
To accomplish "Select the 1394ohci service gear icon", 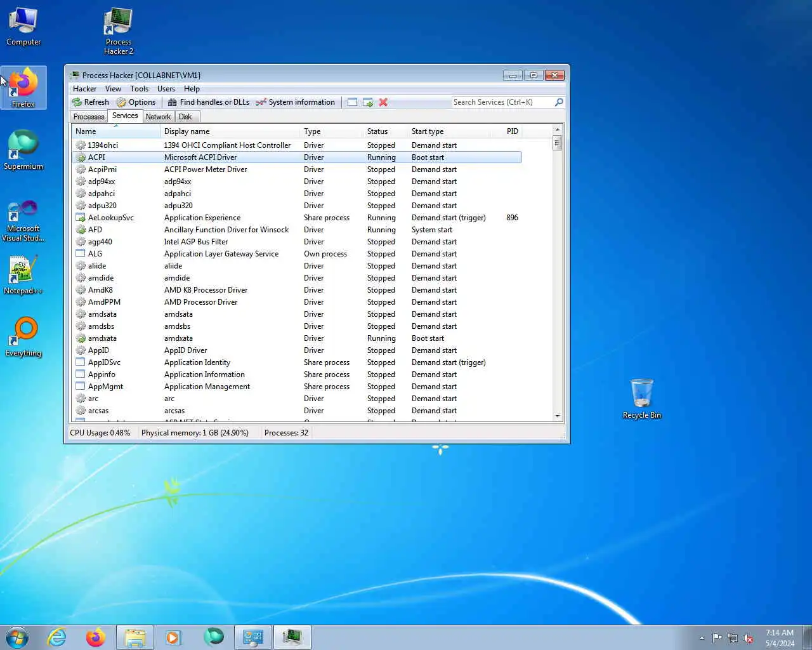I will click(x=81, y=145).
